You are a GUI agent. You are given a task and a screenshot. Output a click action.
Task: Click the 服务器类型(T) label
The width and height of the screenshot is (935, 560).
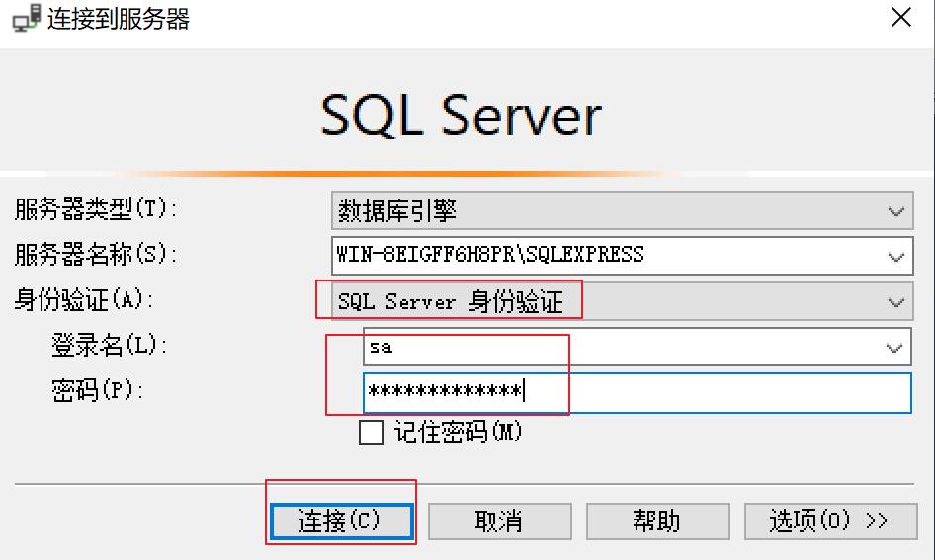click(x=96, y=209)
